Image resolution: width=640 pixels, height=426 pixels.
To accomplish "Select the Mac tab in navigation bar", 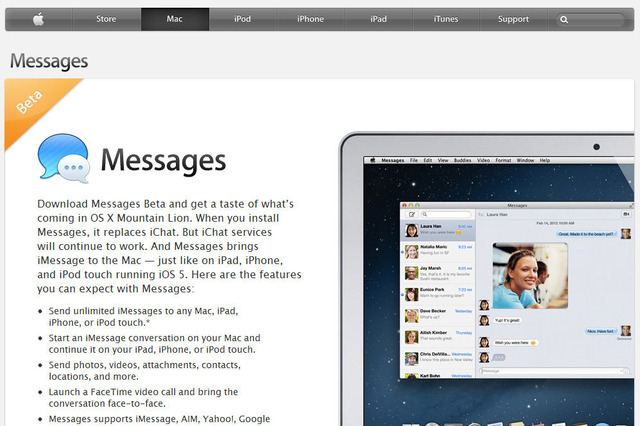I will coord(175,19).
